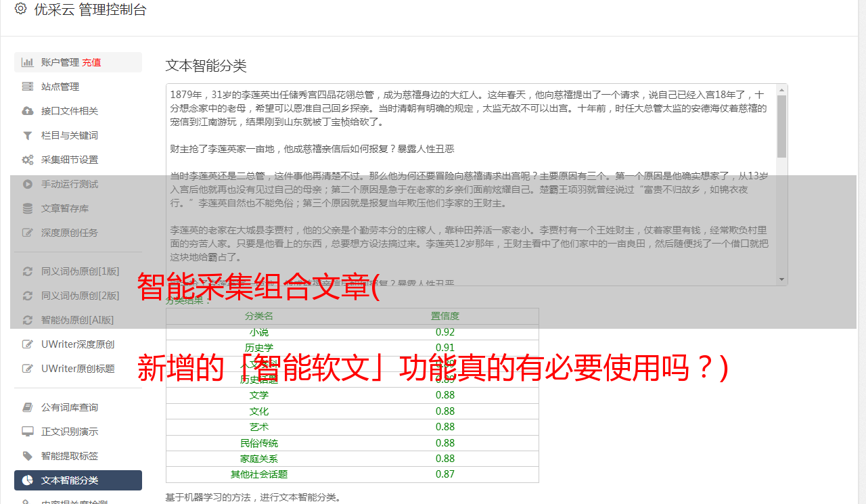Click the 历史学 category cell
Screen dimensions: 866x504
(259, 348)
